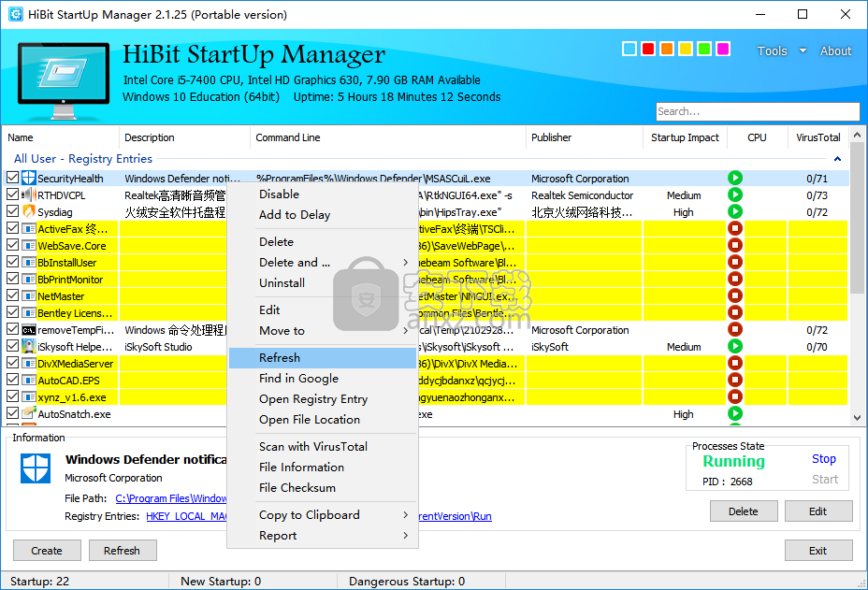Screen dimensions: 868x590
Task: Click the SecurityHealth shield icon in list
Action: click(x=28, y=179)
